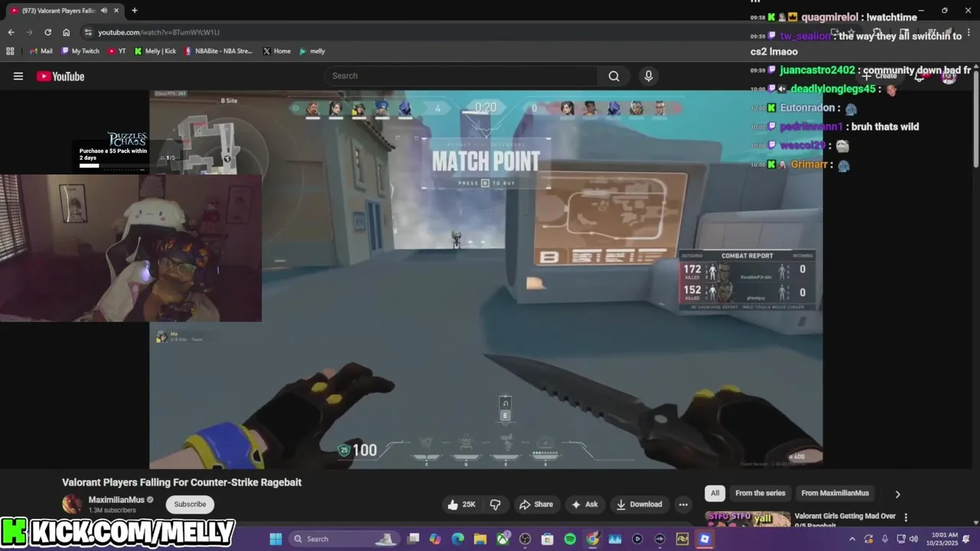
Task: Subscribe to MaximilianMus channel
Action: click(x=190, y=504)
